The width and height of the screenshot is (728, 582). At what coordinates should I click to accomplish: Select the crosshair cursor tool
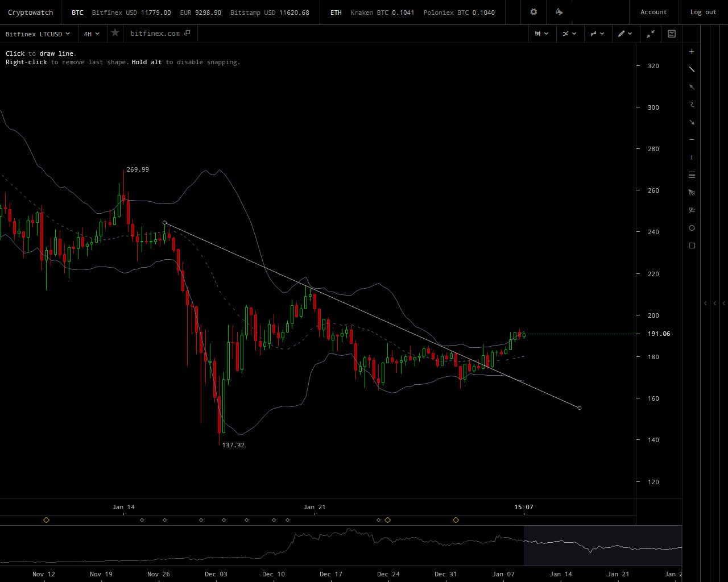692,52
